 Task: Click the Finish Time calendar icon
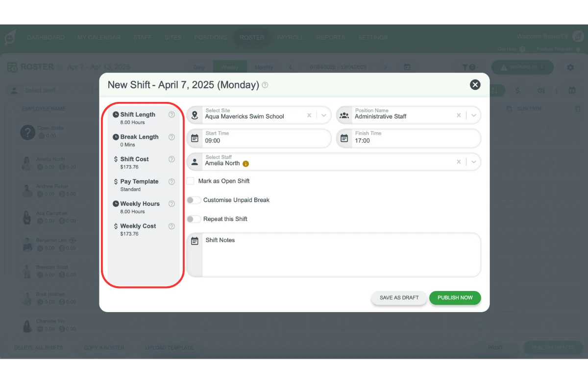[344, 138]
